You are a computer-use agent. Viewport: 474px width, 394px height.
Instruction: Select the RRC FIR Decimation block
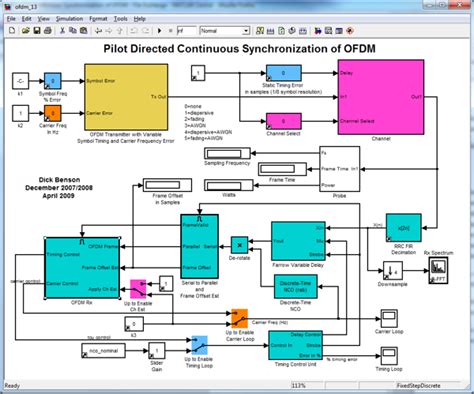point(404,228)
